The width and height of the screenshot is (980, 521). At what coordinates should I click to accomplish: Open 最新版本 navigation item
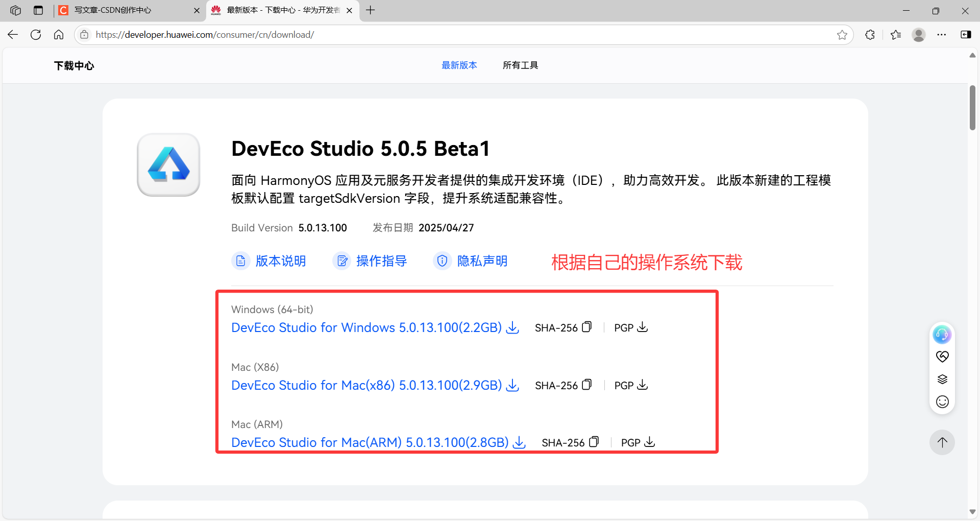459,65
